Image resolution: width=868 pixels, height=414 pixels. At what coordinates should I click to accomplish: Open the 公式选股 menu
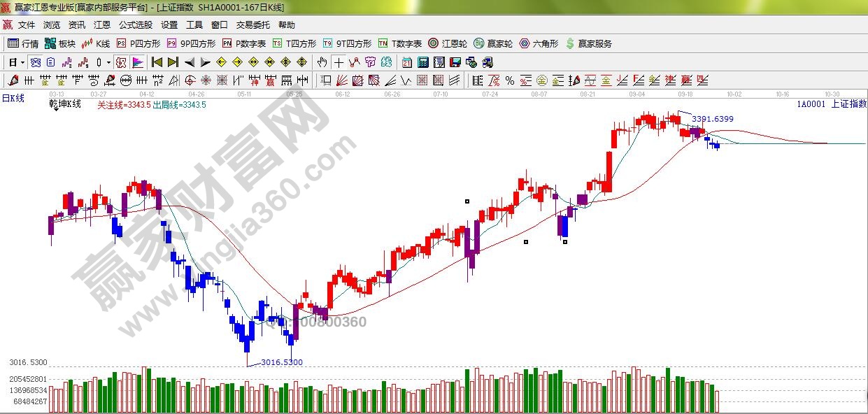coord(135,24)
